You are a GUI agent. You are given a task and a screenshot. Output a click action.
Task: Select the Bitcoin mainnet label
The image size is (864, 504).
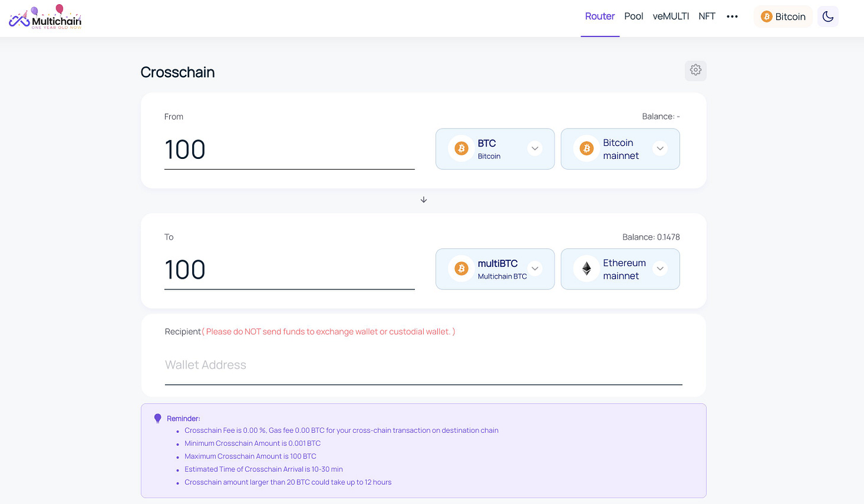(x=621, y=149)
